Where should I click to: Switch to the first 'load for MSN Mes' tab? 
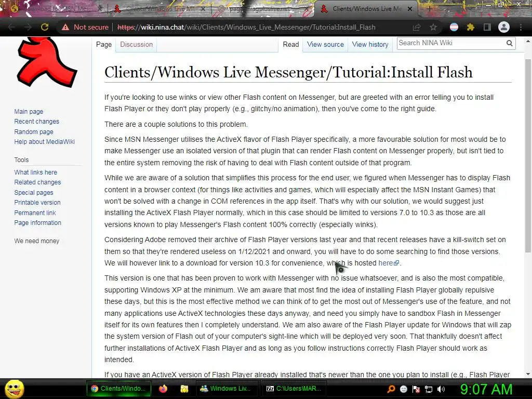coord(56,9)
